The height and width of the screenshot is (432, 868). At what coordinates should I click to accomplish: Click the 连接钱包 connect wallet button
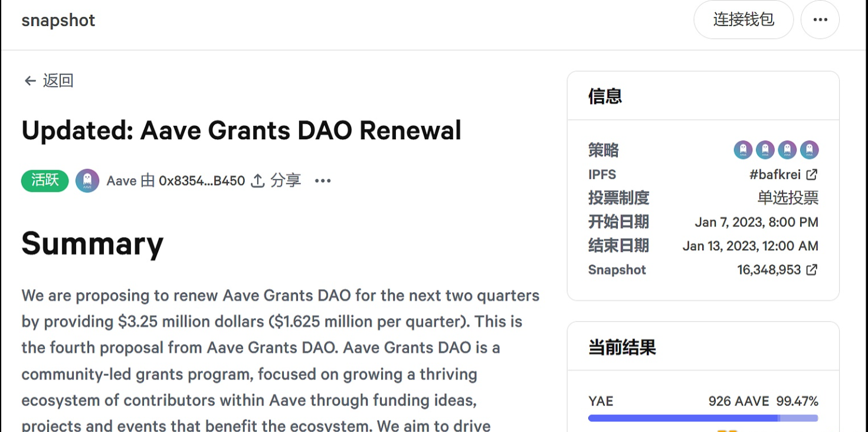pos(743,19)
